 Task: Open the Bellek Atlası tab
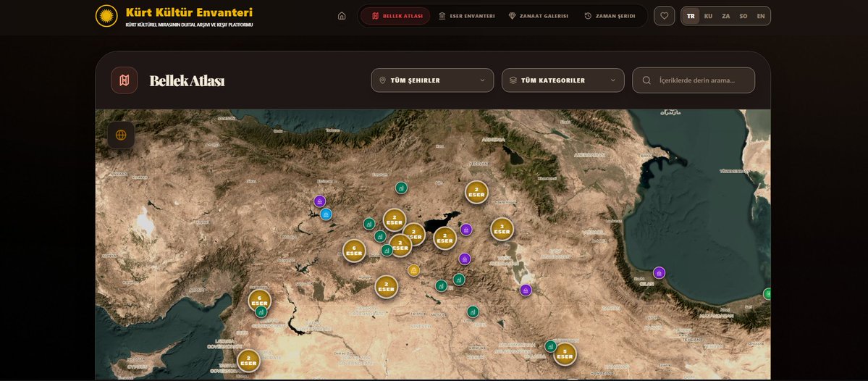[x=395, y=16]
